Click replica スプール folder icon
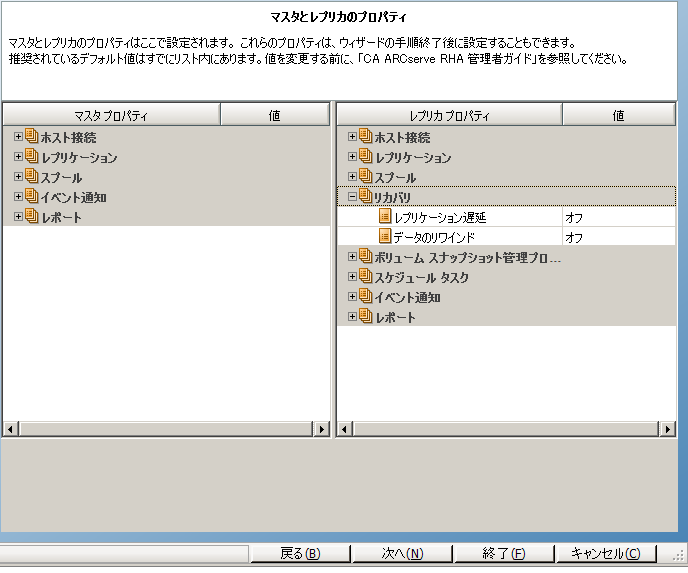 366,176
